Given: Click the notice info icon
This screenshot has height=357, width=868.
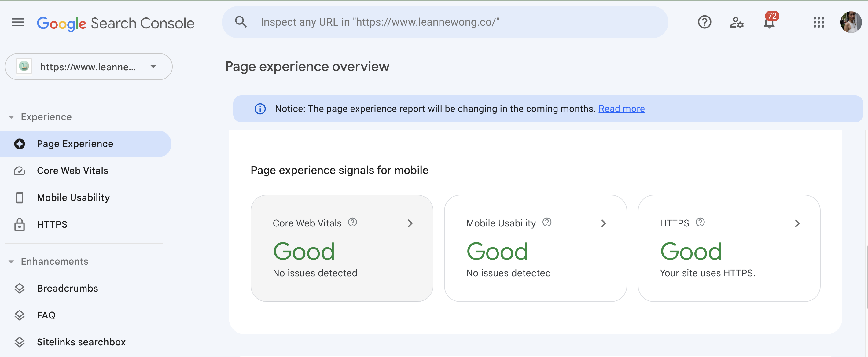Looking at the screenshot, I should click(260, 109).
